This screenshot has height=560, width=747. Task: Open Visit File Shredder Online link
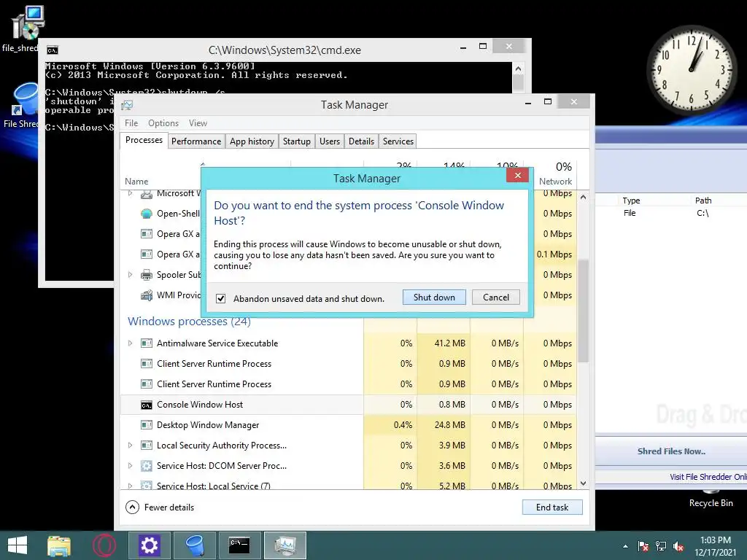pos(708,477)
